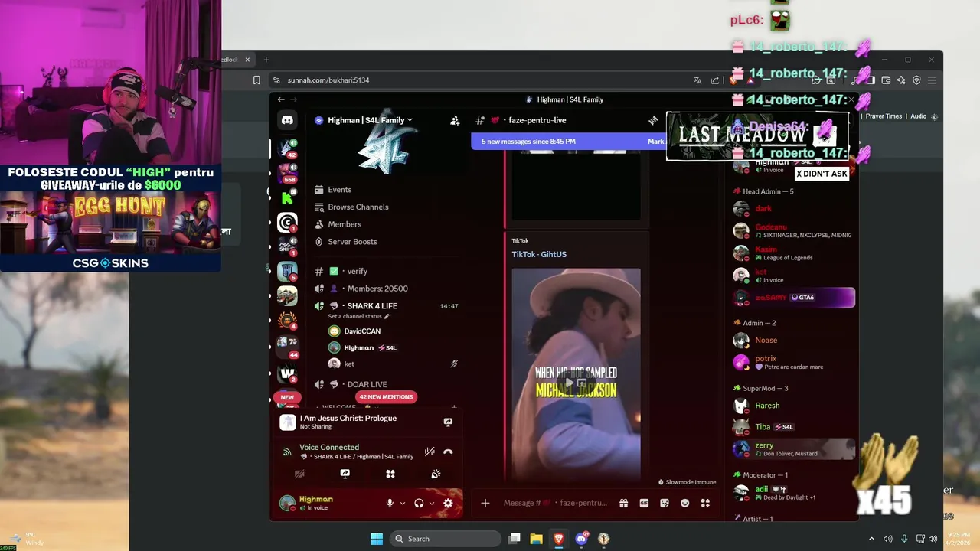Image resolution: width=980 pixels, height=551 pixels.
Task: Toggle the camera in voice controls
Action: (299, 474)
